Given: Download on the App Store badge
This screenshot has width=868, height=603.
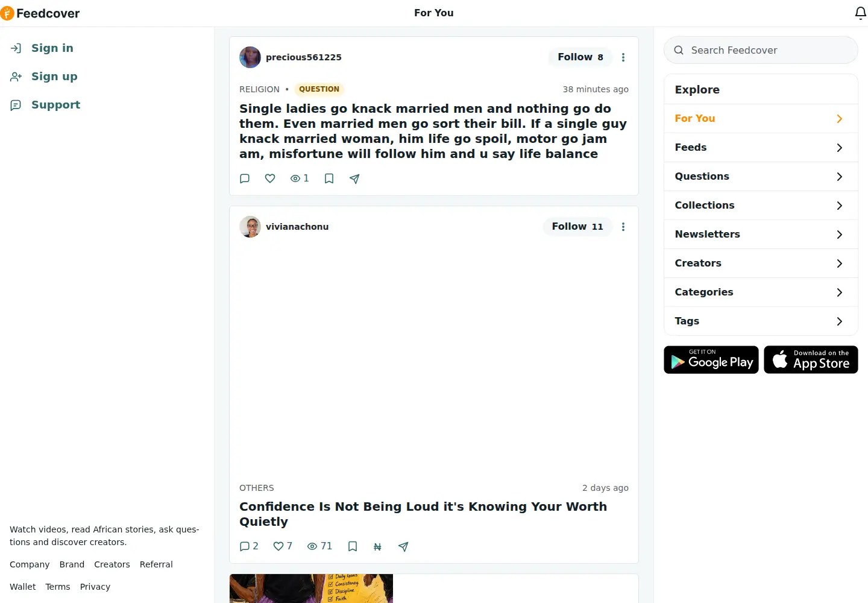Looking at the screenshot, I should tap(811, 360).
